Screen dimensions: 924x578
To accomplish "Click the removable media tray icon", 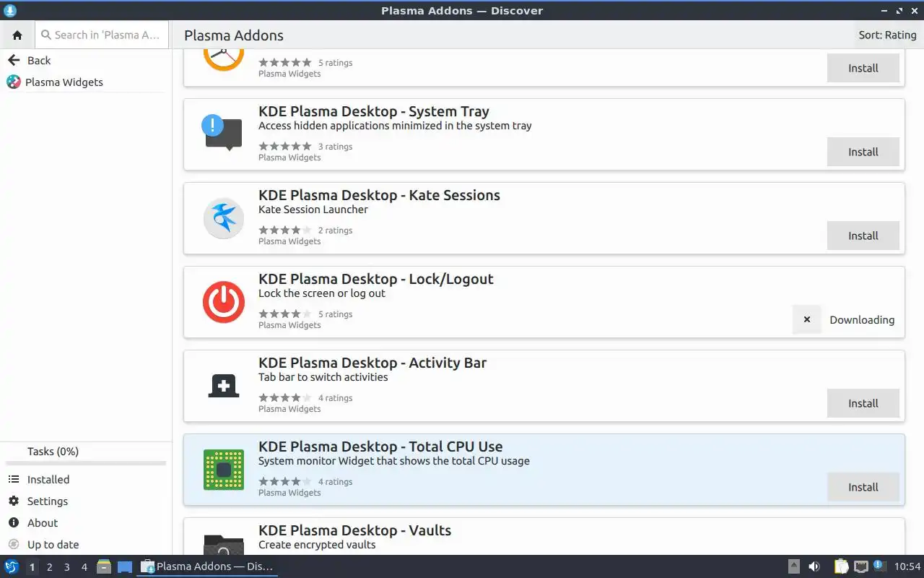I will pos(793,567).
